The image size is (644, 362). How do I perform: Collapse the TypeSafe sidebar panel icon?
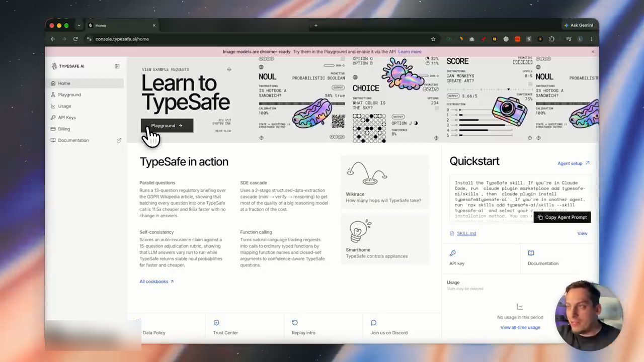point(117,66)
